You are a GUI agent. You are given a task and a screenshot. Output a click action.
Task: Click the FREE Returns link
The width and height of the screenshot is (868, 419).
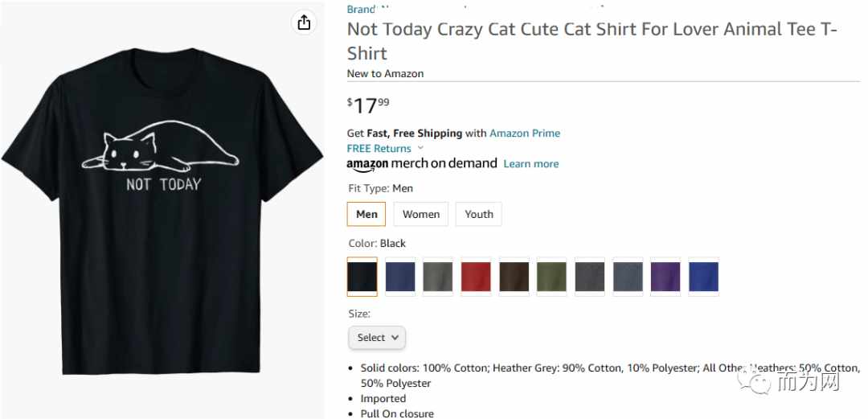[379, 149]
